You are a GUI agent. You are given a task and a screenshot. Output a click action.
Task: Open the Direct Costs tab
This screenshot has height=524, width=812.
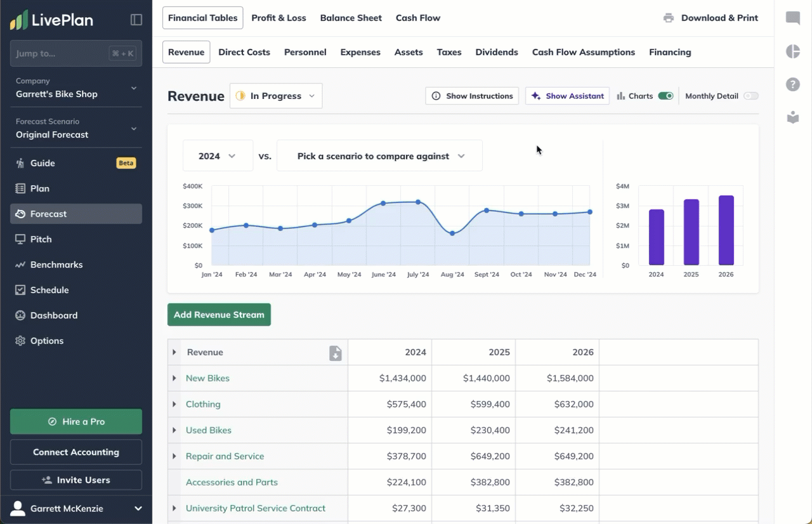click(x=244, y=52)
